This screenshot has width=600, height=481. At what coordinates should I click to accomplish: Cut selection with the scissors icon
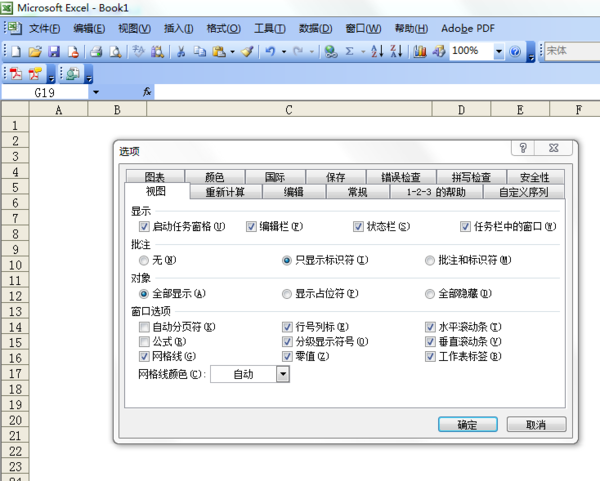click(181, 51)
